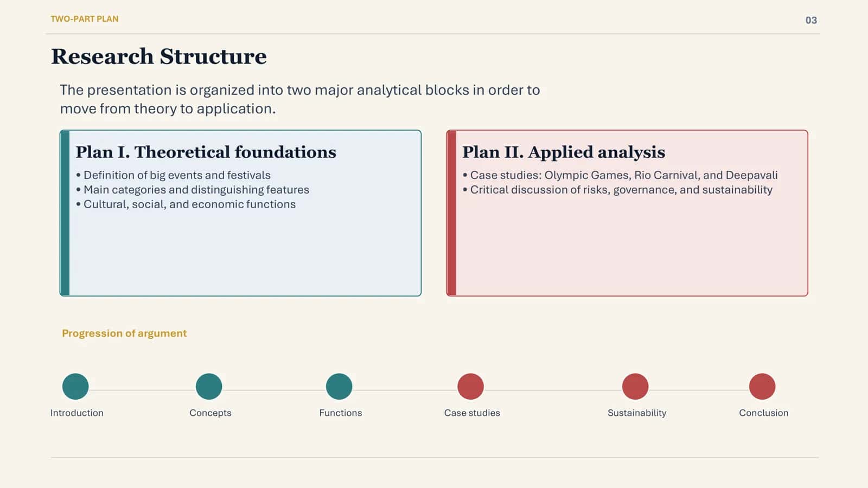868x488 pixels.
Task: Click the Introduction teal circle marker
Action: (x=75, y=387)
